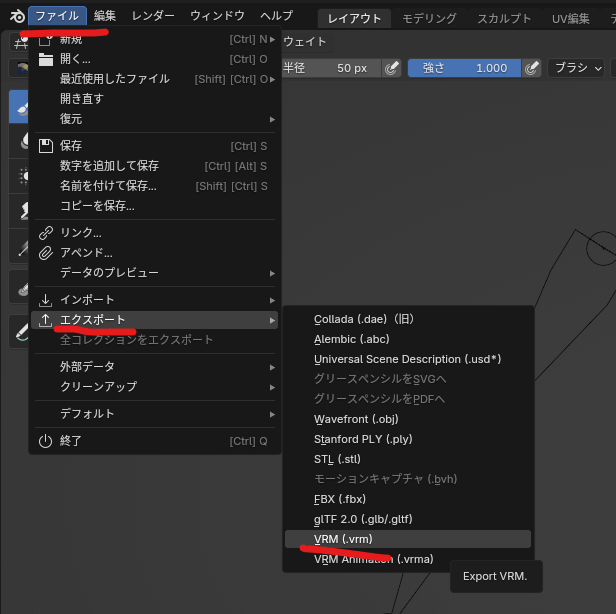Toggle pen pressure for strength
This screenshot has width=616, height=614.
tap(532, 68)
